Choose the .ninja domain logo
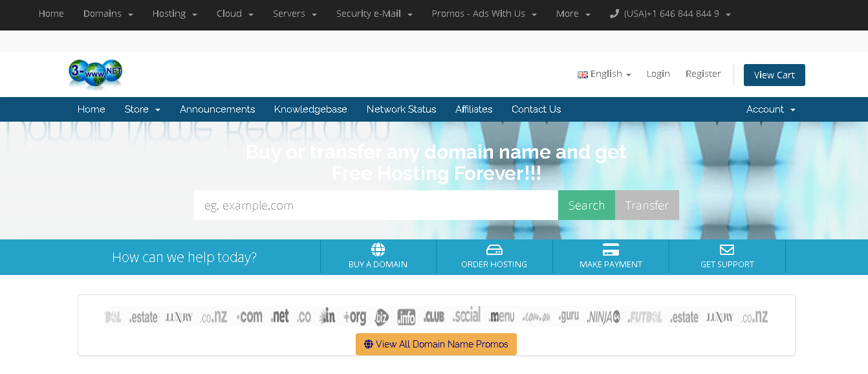 (x=603, y=317)
